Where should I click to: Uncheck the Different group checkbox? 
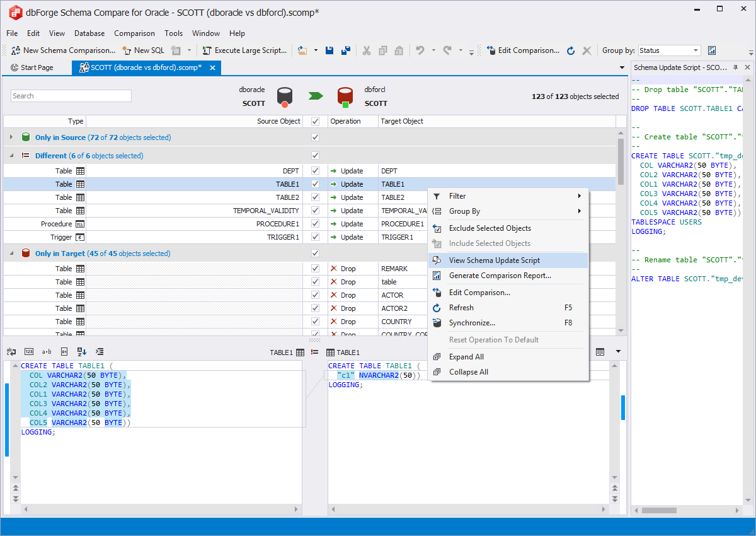[315, 156]
